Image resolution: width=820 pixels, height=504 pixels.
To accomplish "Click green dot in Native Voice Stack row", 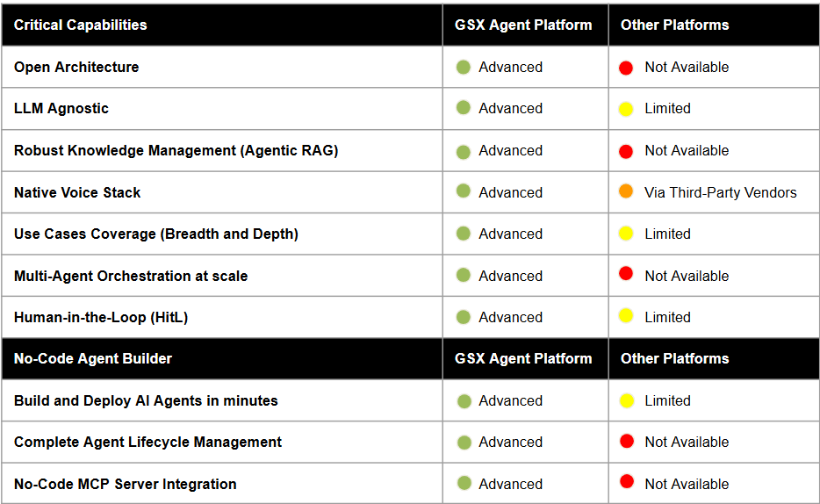I will point(464,191).
